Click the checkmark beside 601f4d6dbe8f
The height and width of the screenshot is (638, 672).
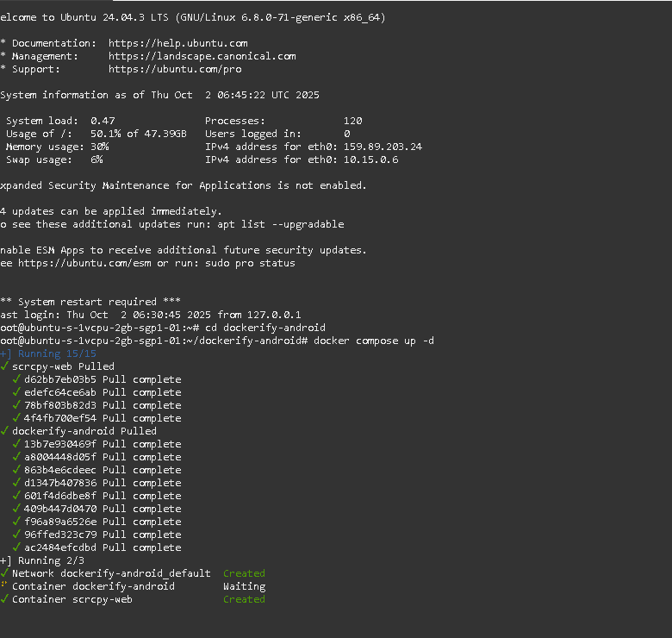16,495
